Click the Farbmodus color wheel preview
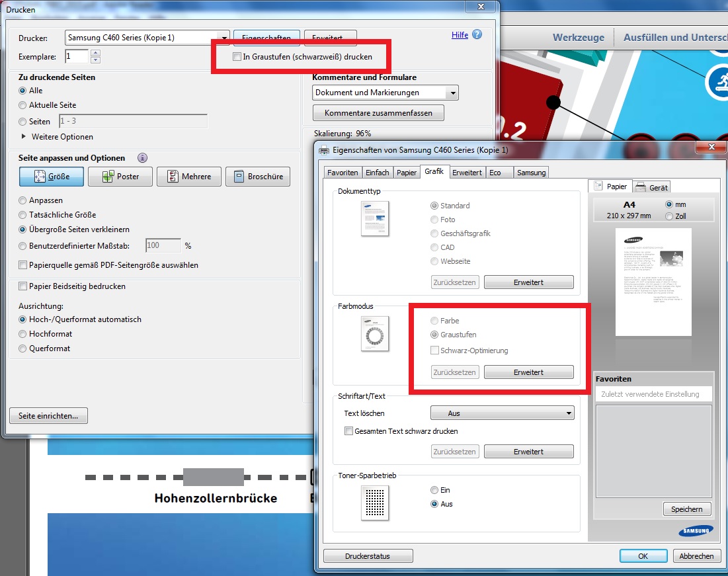Screen dimensions: 728x576 coord(375,333)
